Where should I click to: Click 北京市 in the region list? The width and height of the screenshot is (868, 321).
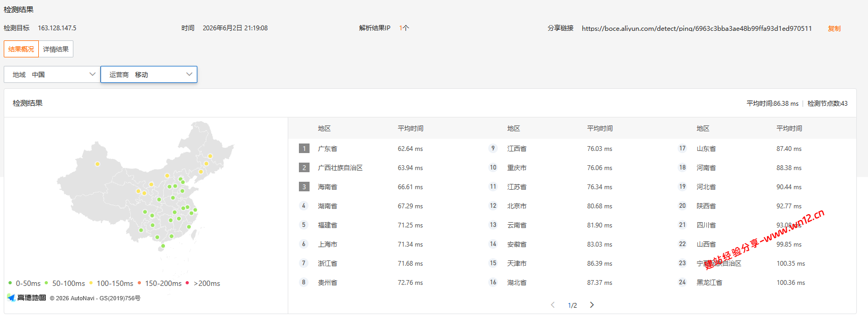[x=517, y=206]
